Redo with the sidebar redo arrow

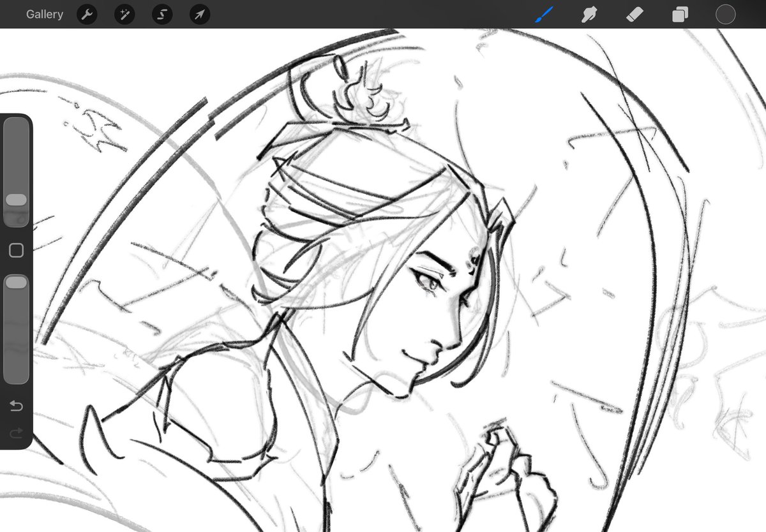pos(16,433)
